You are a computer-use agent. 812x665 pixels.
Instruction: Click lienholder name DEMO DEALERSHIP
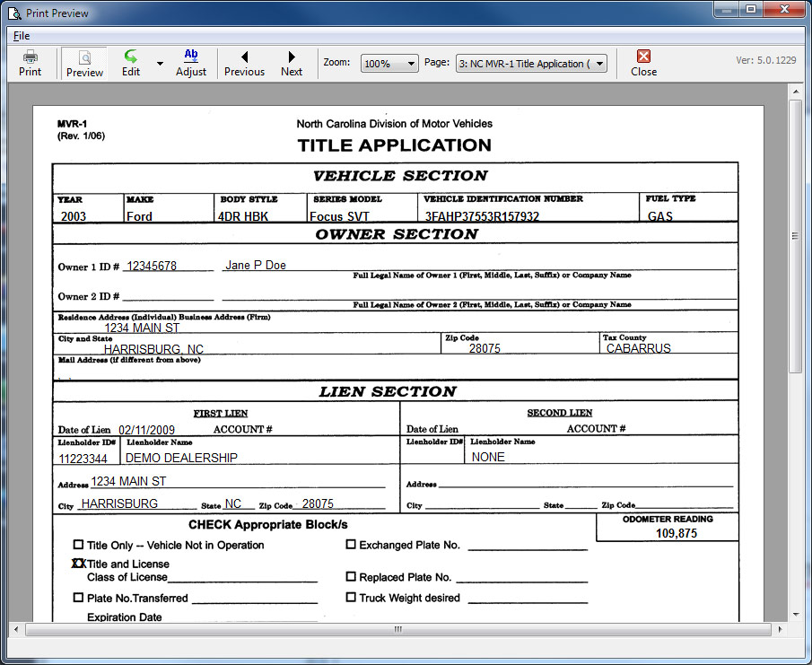[x=182, y=458]
